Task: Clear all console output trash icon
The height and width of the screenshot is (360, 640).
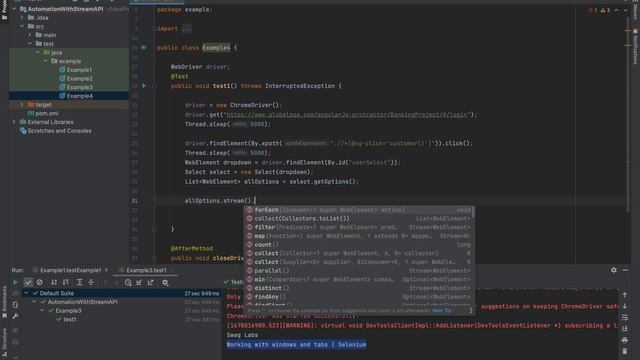Action: coord(624,351)
